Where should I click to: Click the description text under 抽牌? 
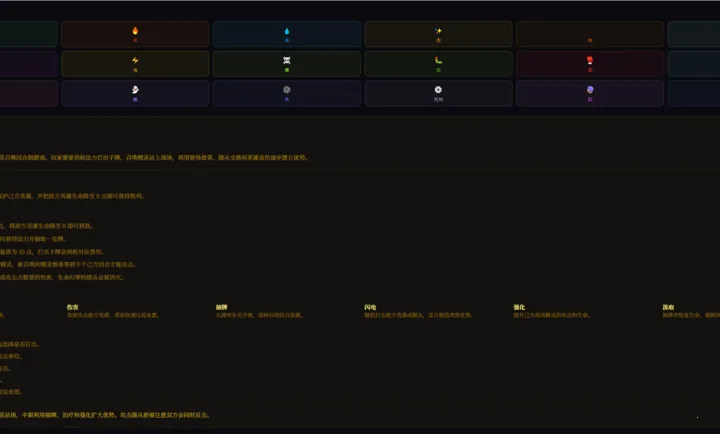pos(259,315)
